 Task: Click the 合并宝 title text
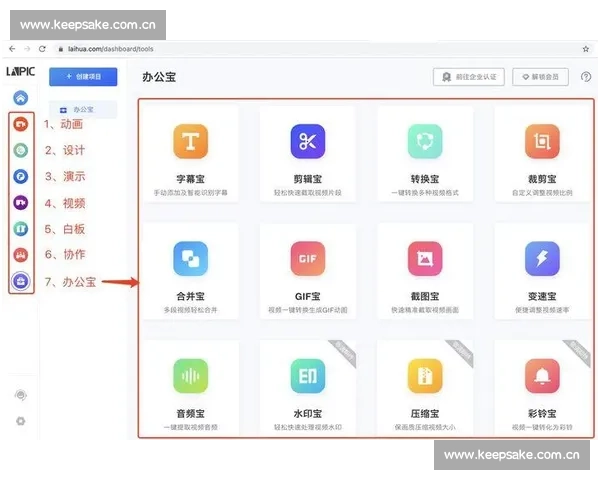point(191,296)
